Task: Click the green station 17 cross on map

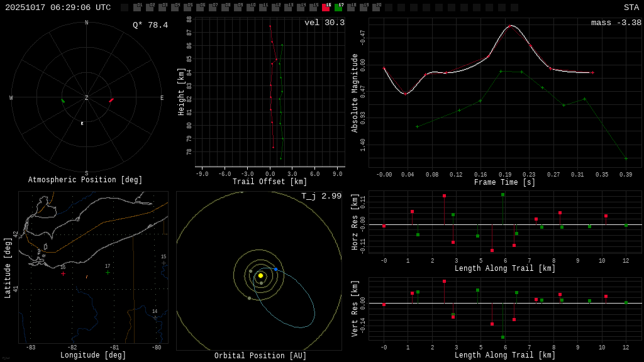Action: (108, 272)
